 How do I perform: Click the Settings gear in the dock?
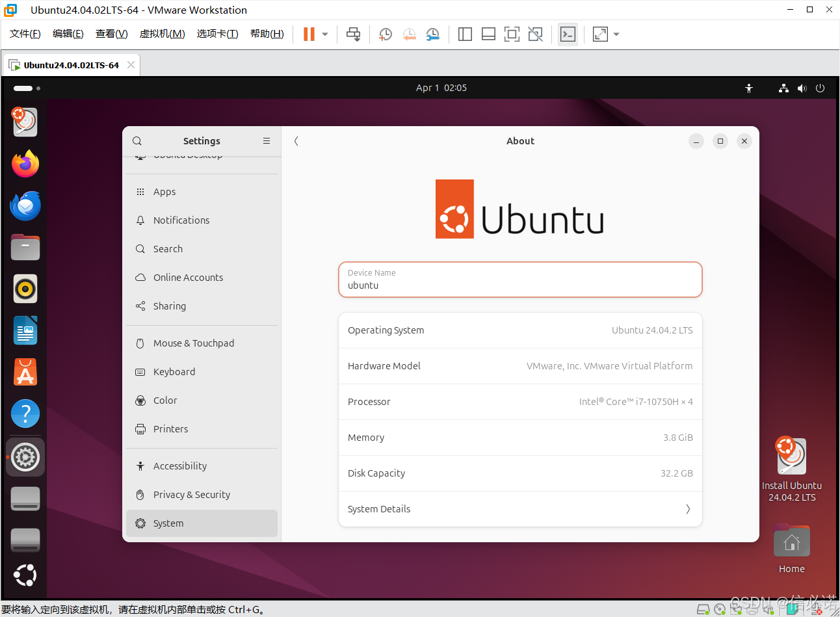click(x=25, y=457)
